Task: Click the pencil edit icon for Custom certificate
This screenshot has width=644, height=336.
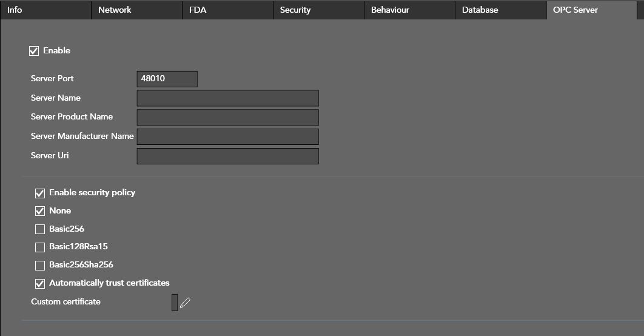Action: (x=185, y=302)
